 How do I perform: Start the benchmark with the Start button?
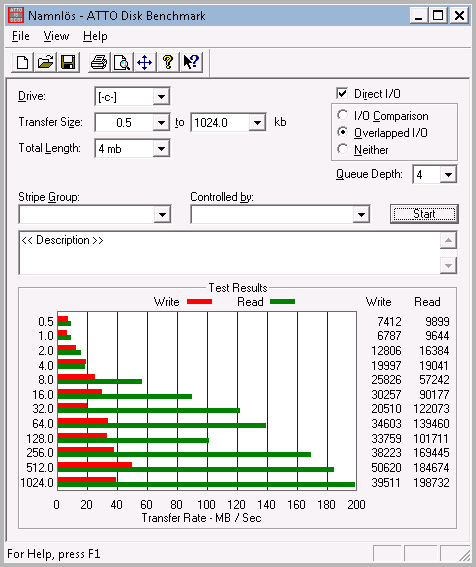click(424, 214)
